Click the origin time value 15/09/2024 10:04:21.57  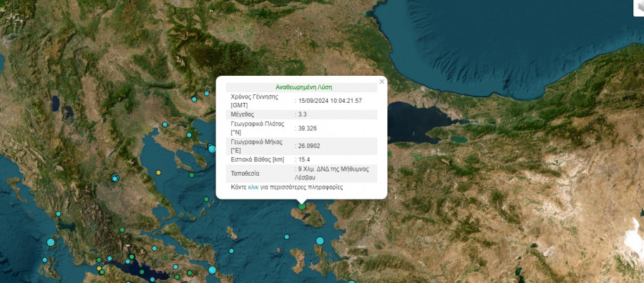pyautogui.click(x=330, y=101)
